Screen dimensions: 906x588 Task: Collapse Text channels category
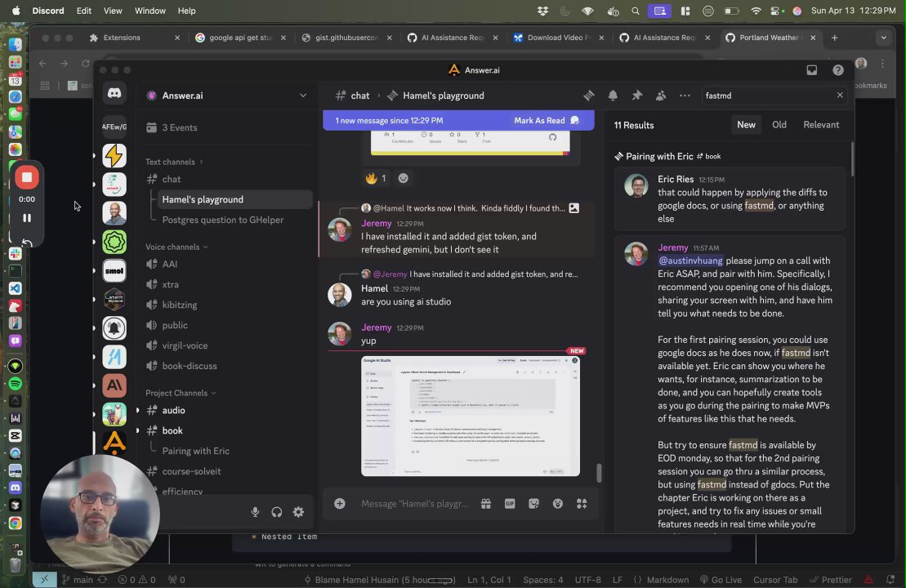pyautogui.click(x=174, y=162)
